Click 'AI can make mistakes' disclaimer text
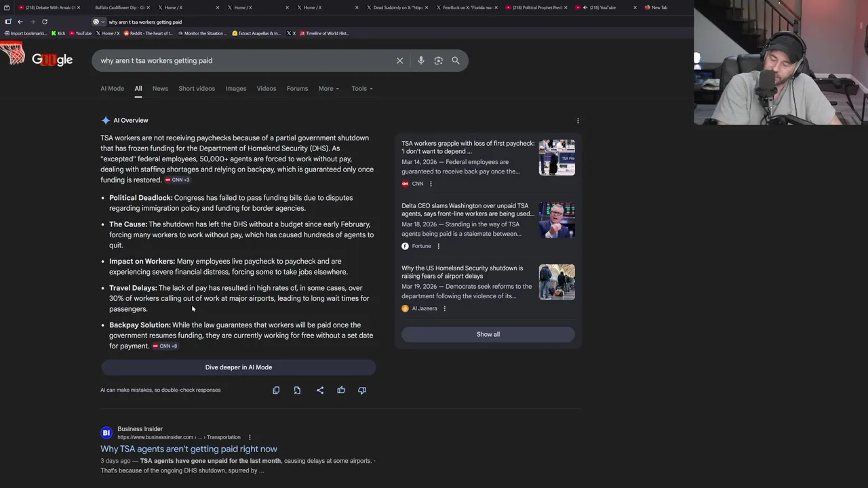Viewport: 868px width, 488px height. 161,390
